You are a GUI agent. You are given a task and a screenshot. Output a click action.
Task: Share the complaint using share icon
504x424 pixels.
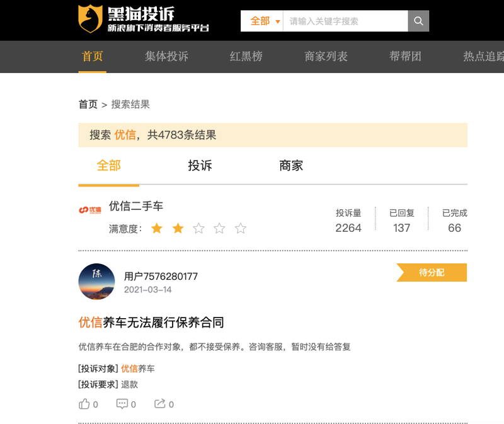[160, 403]
